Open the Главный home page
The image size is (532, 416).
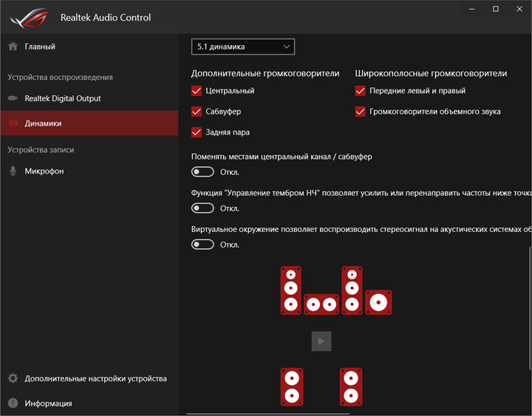coord(40,47)
